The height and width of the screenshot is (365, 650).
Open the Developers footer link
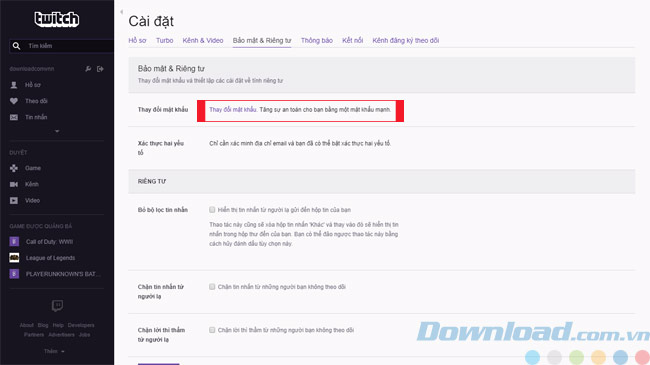(81, 325)
